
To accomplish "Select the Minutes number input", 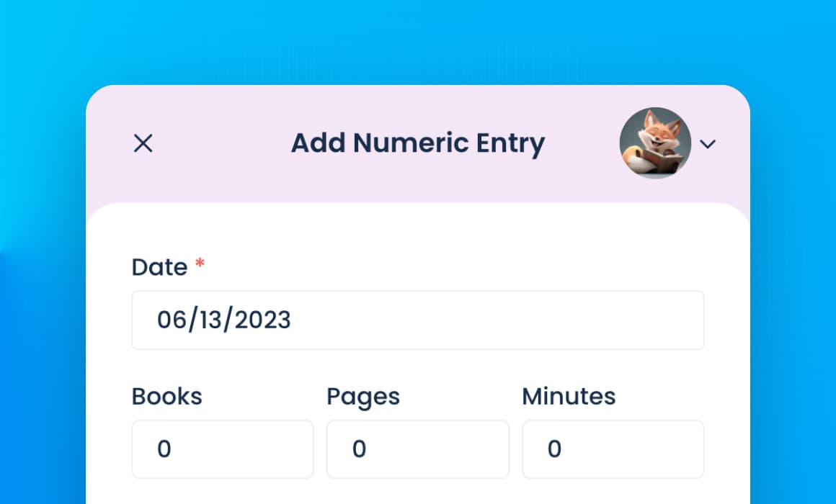I will point(613,449).
